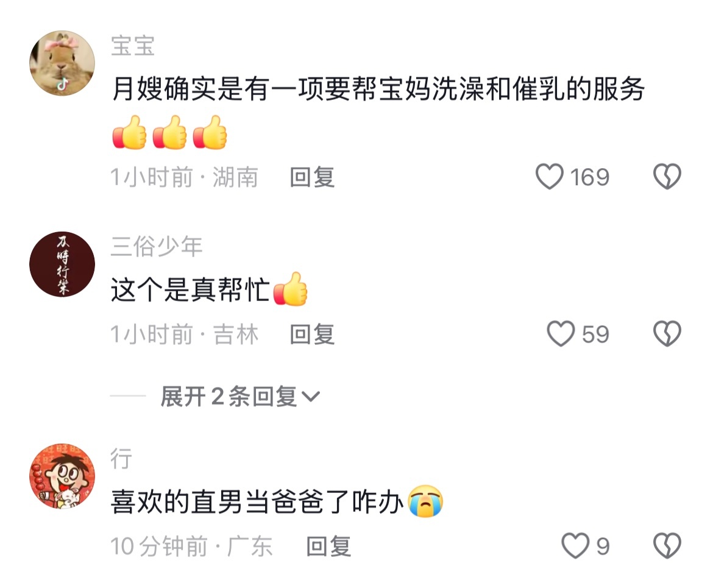This screenshot has height=588, width=713.
Task: Like the comment by 三俗少年
Action: pyautogui.click(x=561, y=334)
